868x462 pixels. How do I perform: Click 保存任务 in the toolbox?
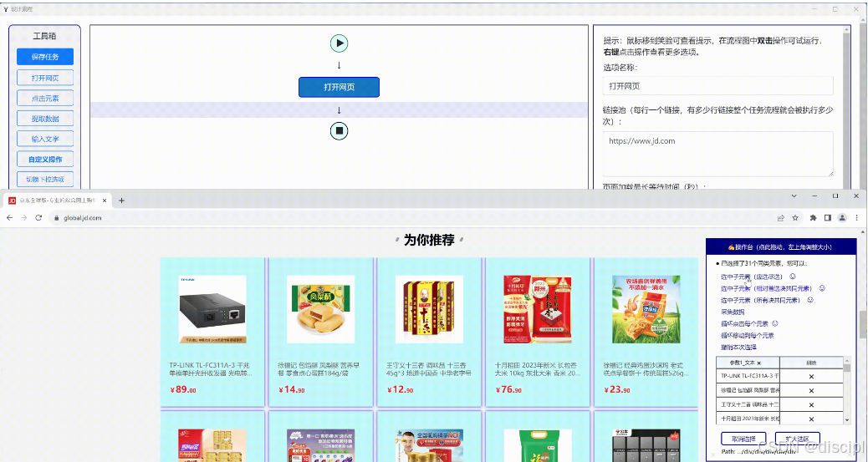(x=45, y=57)
